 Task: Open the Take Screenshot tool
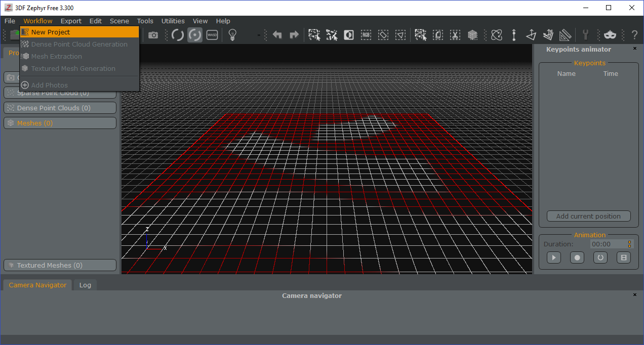(153, 35)
